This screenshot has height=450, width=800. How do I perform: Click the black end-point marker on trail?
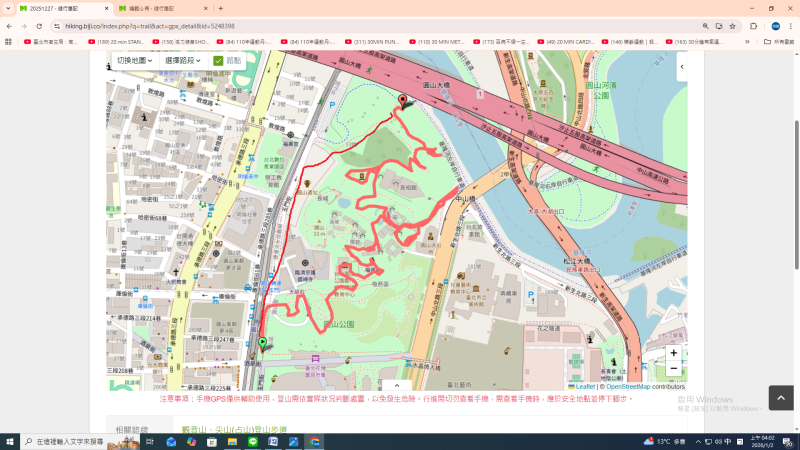[x=403, y=101]
